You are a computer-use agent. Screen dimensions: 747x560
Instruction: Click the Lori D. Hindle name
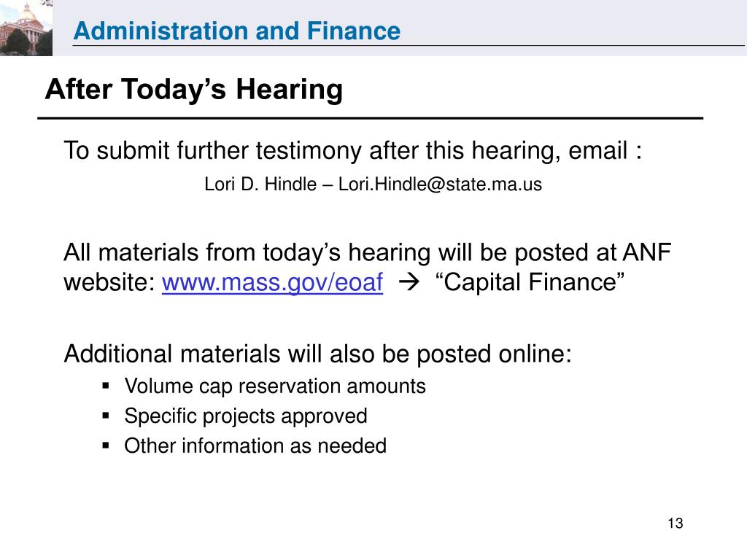(x=260, y=184)
